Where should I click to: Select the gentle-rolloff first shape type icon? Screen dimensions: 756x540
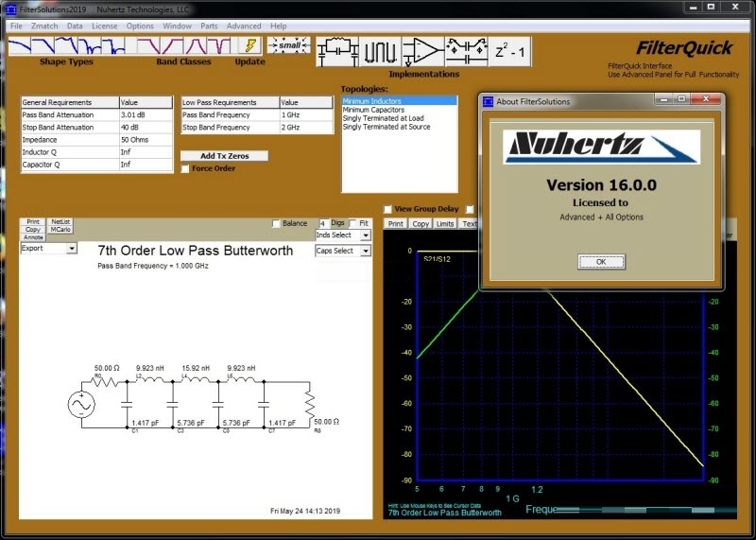20,45
